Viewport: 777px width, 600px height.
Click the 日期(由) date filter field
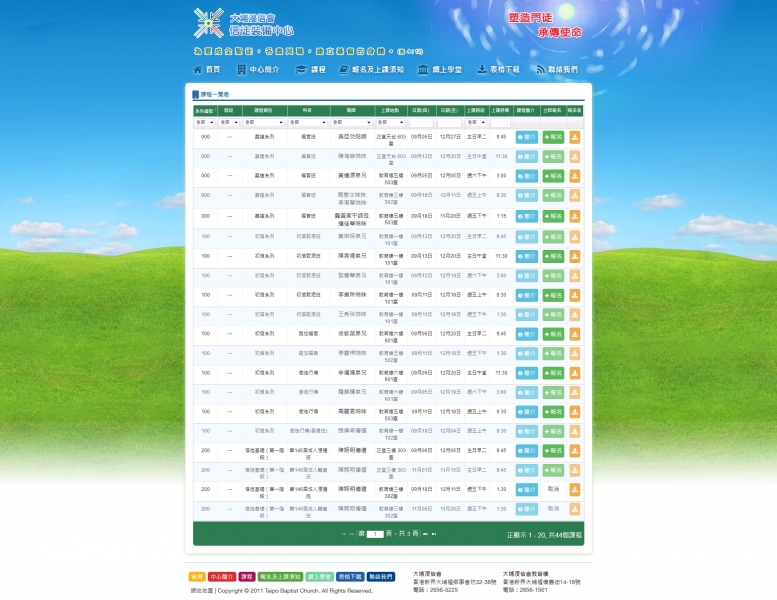point(421,122)
